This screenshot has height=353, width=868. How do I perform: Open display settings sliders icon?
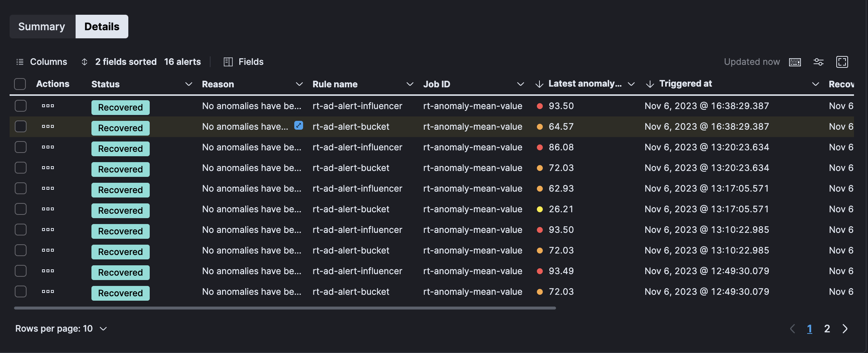819,62
